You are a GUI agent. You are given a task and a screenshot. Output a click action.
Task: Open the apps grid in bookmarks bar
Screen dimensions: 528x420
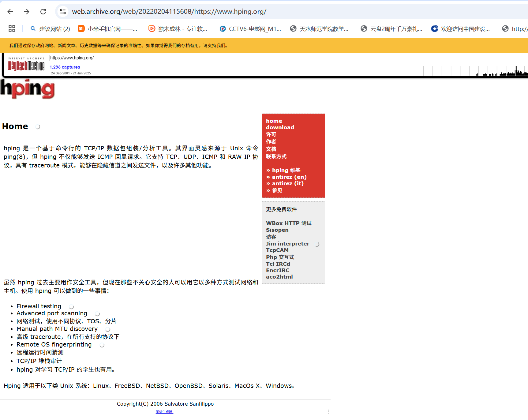(x=12, y=29)
